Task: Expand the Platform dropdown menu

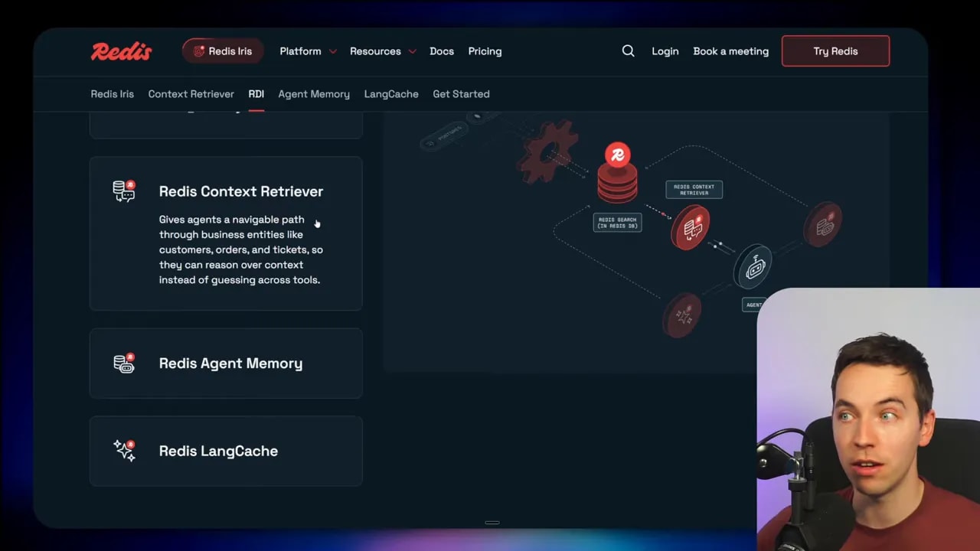Action: point(308,51)
